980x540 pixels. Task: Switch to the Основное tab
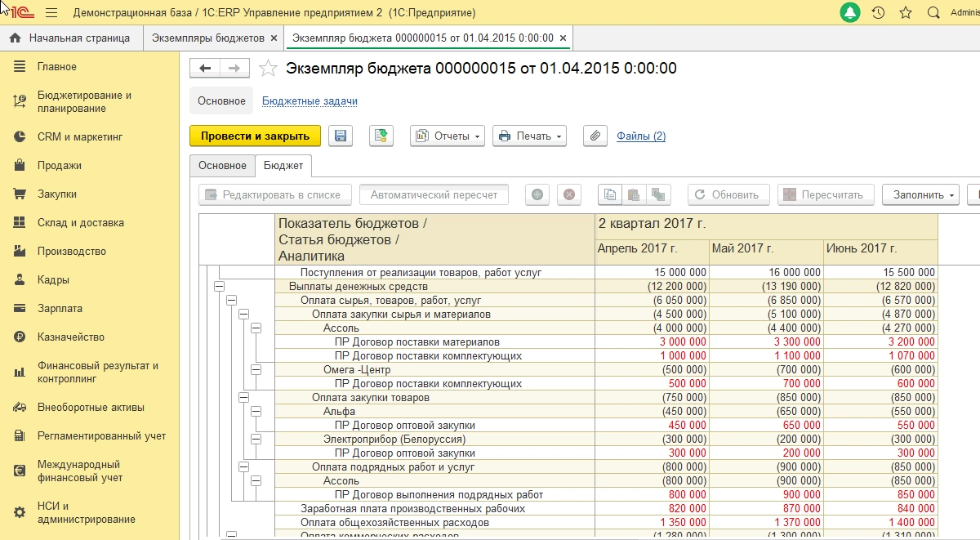pos(222,166)
